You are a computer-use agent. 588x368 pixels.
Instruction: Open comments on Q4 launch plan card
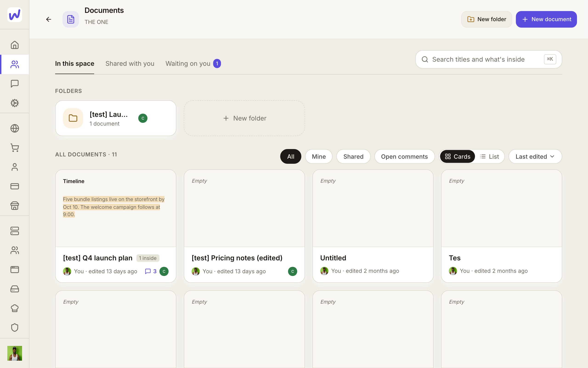(x=151, y=271)
